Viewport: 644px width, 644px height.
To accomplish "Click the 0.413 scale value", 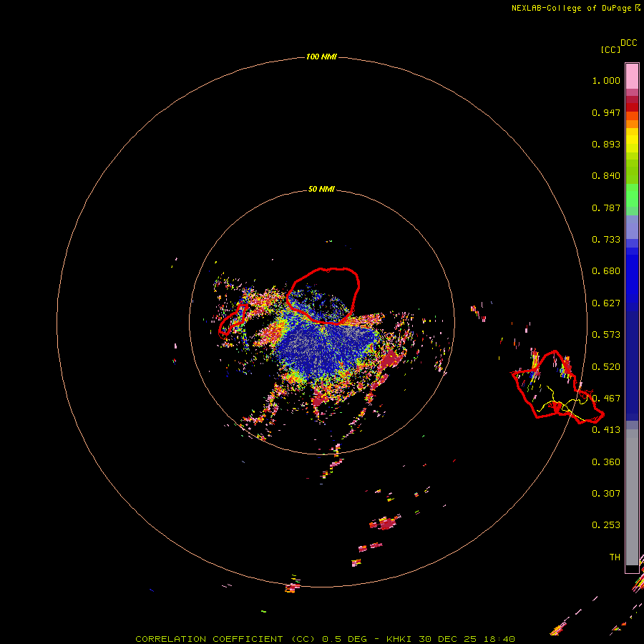I will [x=606, y=430].
